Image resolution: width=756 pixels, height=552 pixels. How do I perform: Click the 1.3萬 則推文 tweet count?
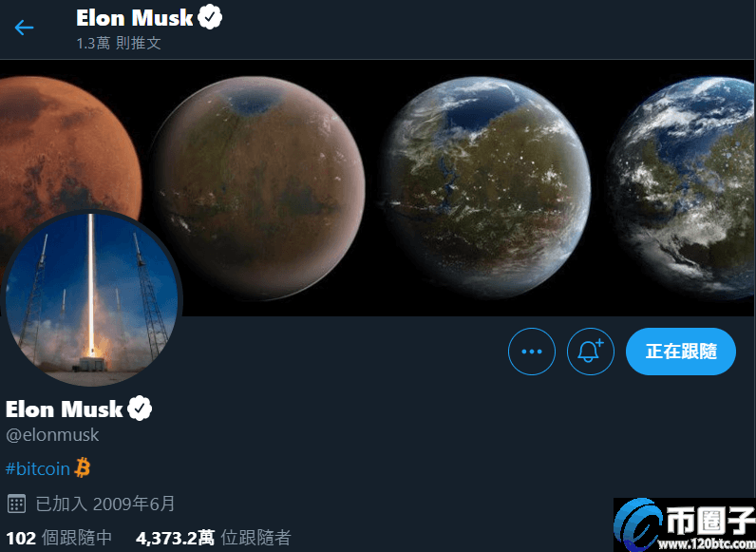119,43
